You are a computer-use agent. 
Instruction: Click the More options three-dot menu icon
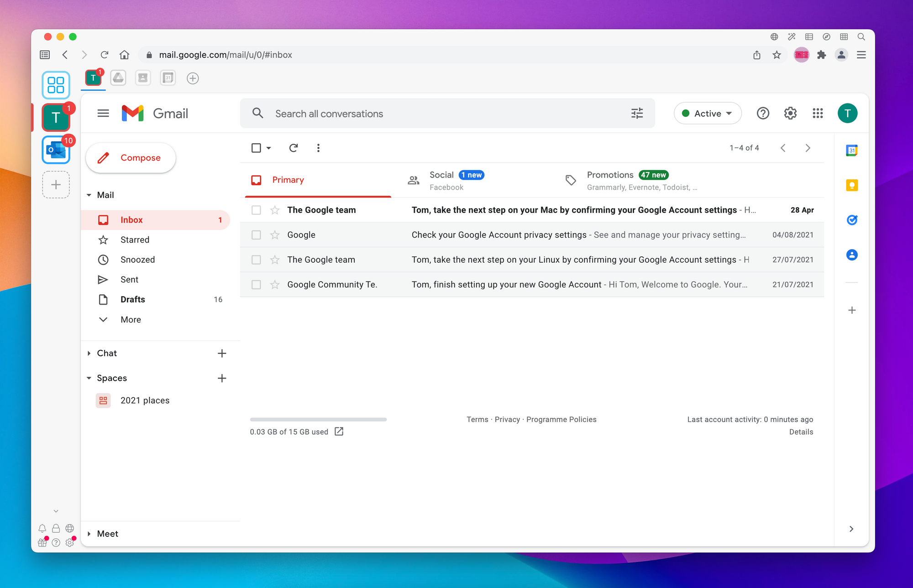coord(319,148)
